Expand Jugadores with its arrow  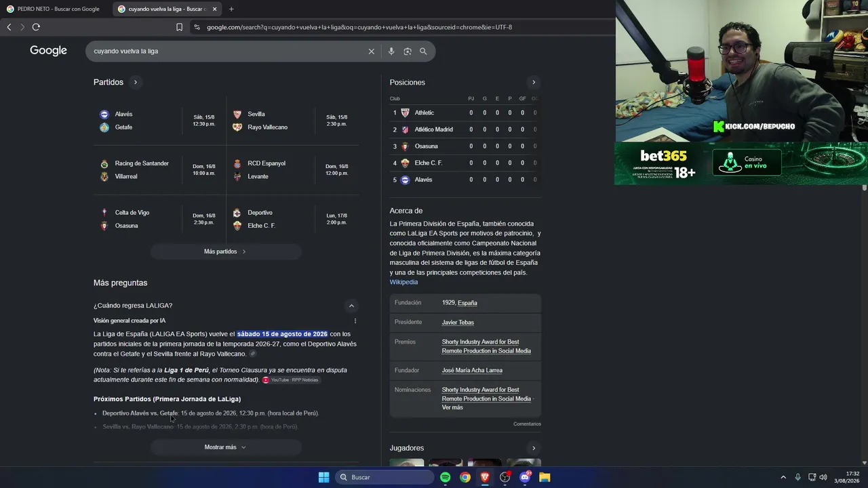tap(534, 448)
